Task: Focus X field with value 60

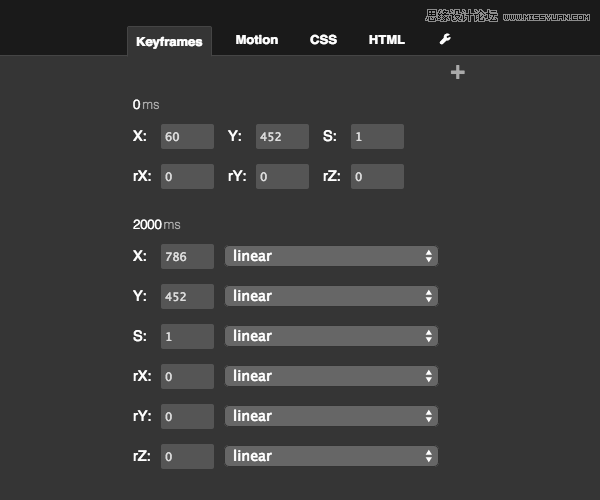Action: [187, 136]
